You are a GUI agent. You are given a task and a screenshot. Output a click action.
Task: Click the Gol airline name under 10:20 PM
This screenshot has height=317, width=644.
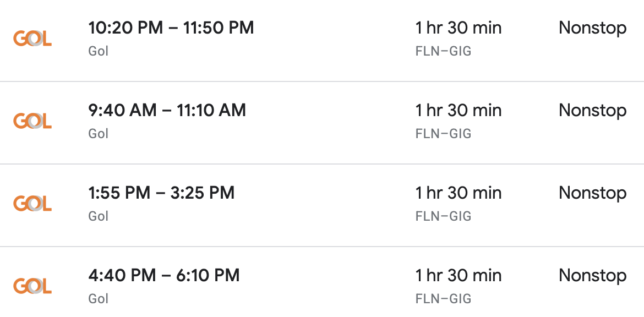99,51
